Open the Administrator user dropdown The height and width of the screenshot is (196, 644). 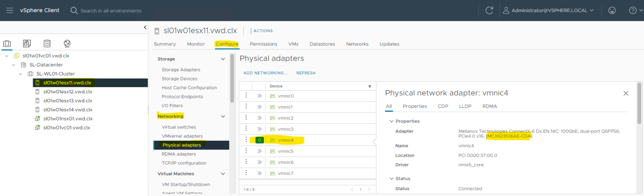click(x=549, y=10)
